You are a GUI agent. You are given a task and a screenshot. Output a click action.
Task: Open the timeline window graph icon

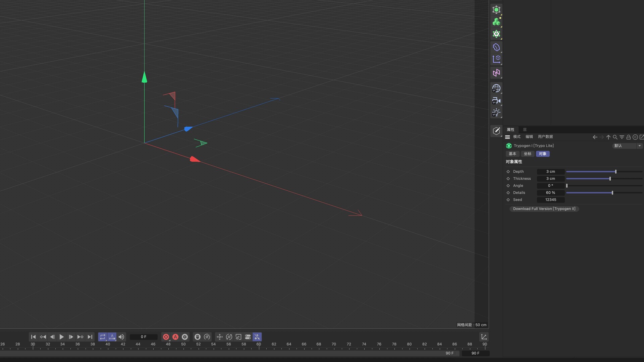[484, 337]
